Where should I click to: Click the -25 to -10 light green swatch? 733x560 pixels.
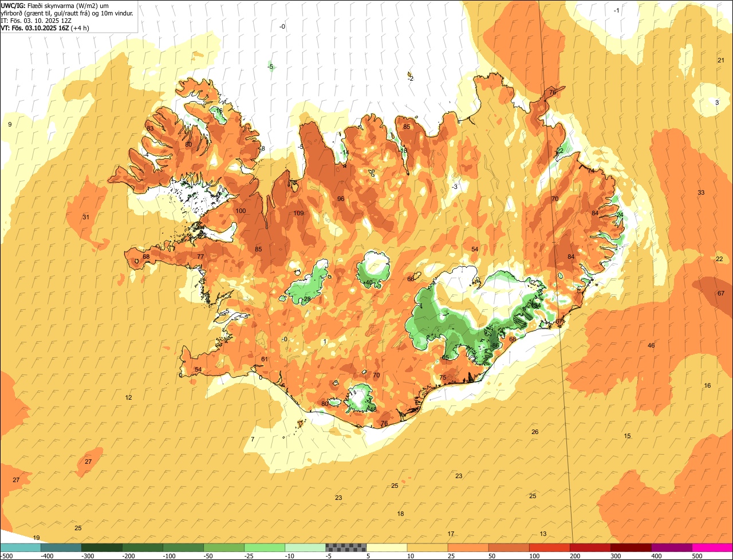[265, 547]
